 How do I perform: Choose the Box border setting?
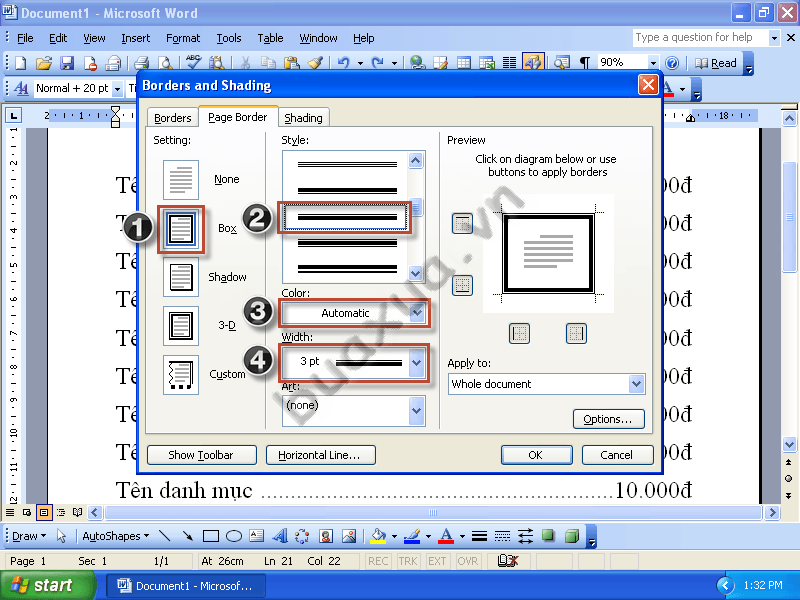(181, 229)
